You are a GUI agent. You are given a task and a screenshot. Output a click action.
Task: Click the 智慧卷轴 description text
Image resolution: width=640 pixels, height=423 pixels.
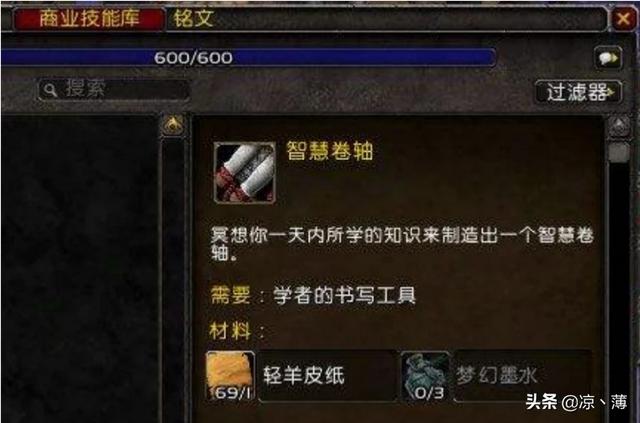coord(402,244)
